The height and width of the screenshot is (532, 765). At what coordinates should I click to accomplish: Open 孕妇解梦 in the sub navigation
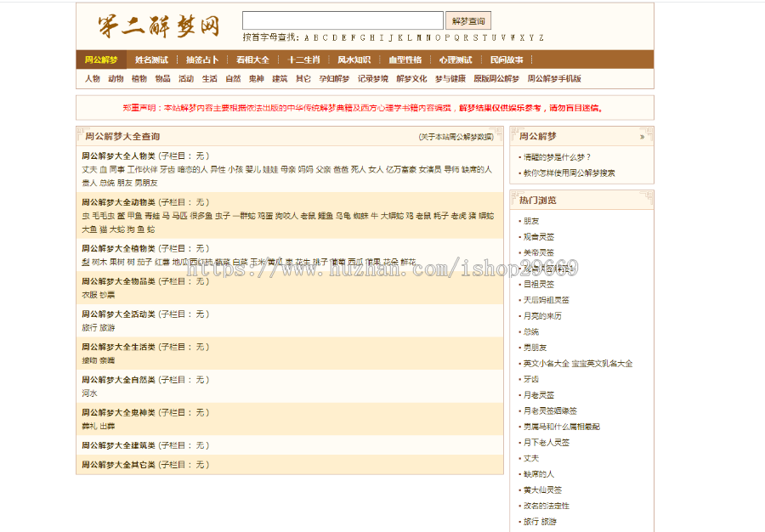[334, 78]
